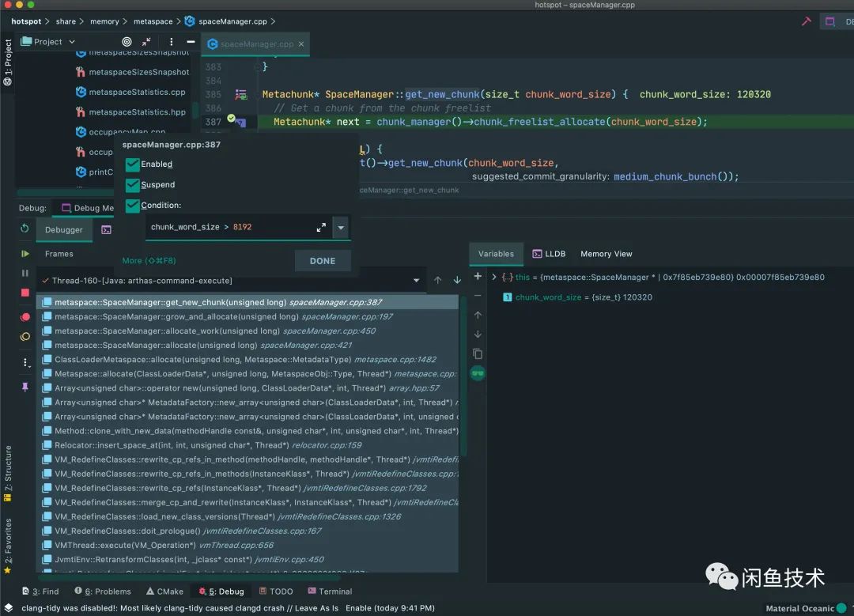
Task: Click the locate target icon in Project panel
Action: (x=127, y=42)
